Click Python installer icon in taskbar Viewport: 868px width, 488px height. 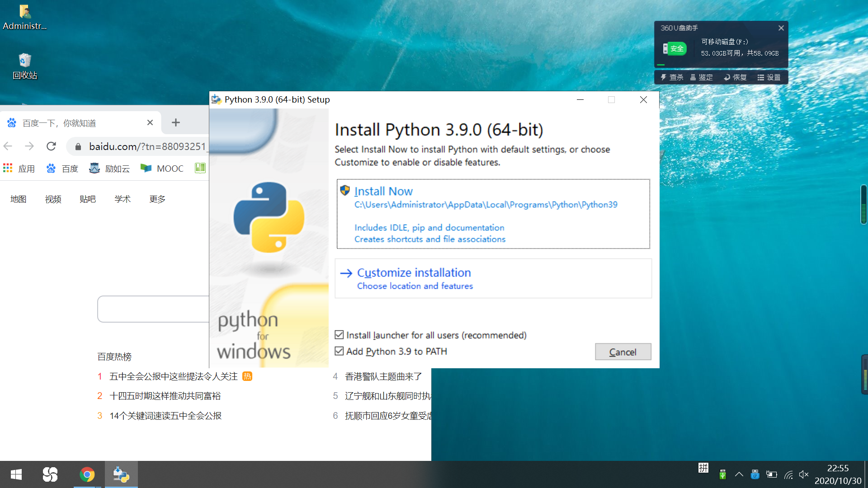(121, 474)
